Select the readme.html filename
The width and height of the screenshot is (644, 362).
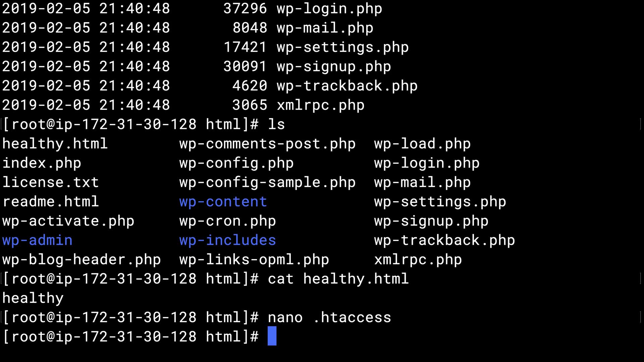click(50, 202)
